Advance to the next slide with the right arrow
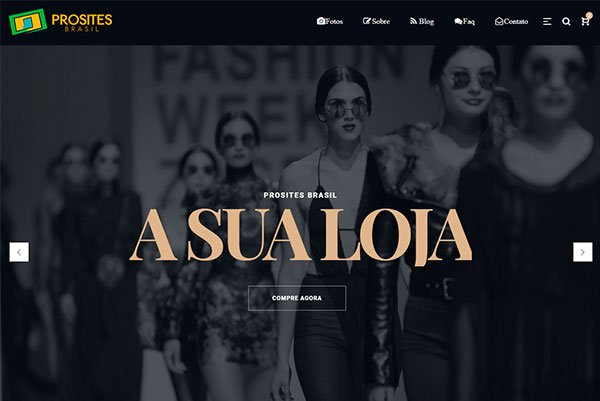The width and height of the screenshot is (600, 401). tap(583, 252)
